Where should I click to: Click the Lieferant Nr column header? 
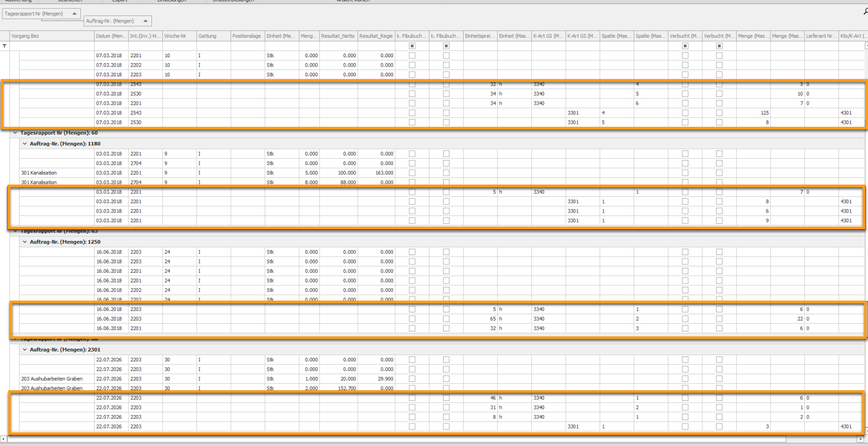821,36
